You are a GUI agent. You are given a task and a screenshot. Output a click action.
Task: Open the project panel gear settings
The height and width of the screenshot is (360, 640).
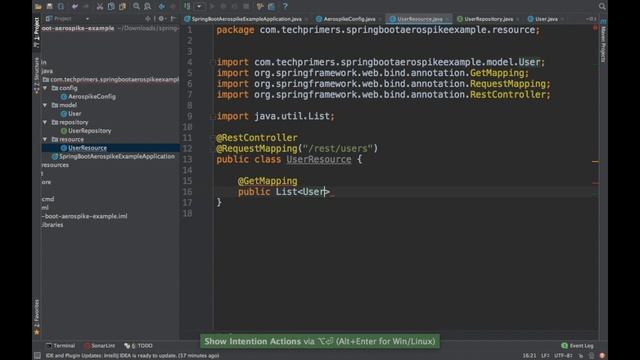[162, 19]
